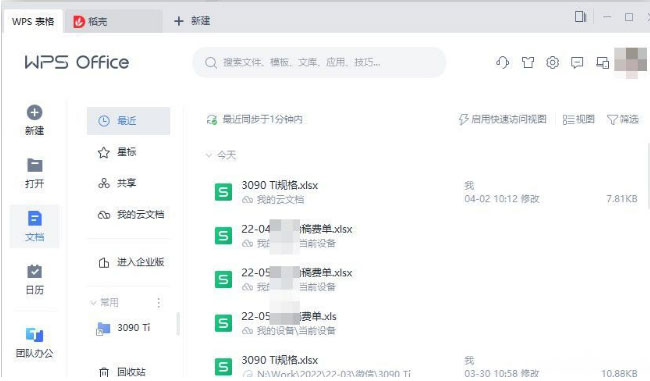Click the 7.81KB file size
Screen dimensions: 650x381
[622, 199]
